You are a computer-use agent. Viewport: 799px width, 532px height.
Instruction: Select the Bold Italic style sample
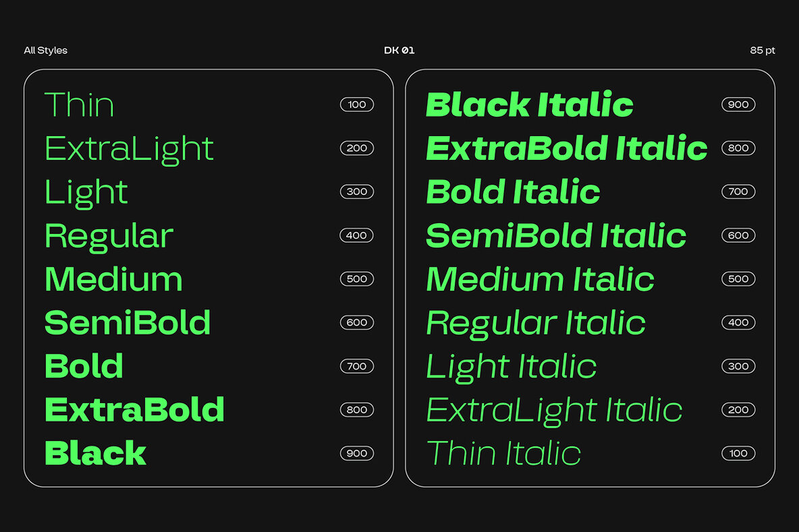(513, 192)
